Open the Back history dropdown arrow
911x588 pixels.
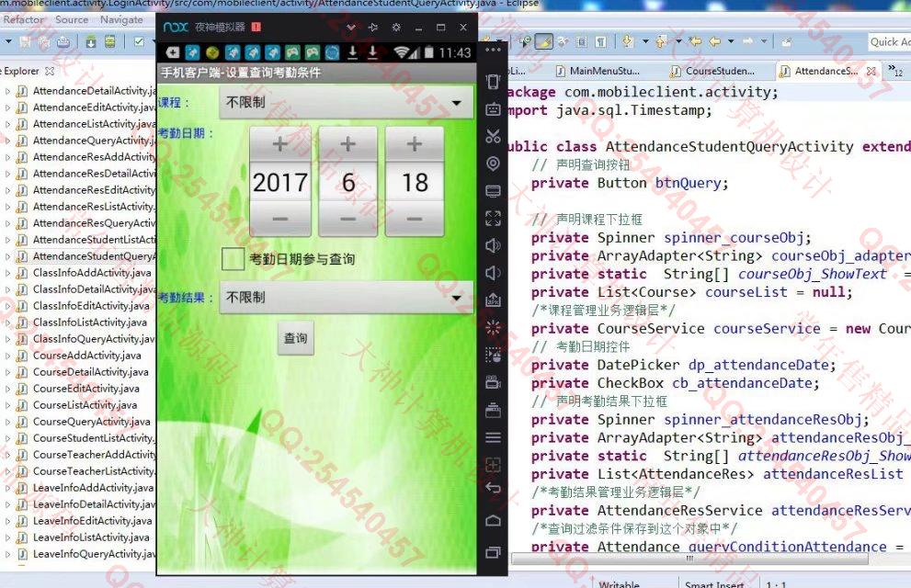tap(731, 41)
